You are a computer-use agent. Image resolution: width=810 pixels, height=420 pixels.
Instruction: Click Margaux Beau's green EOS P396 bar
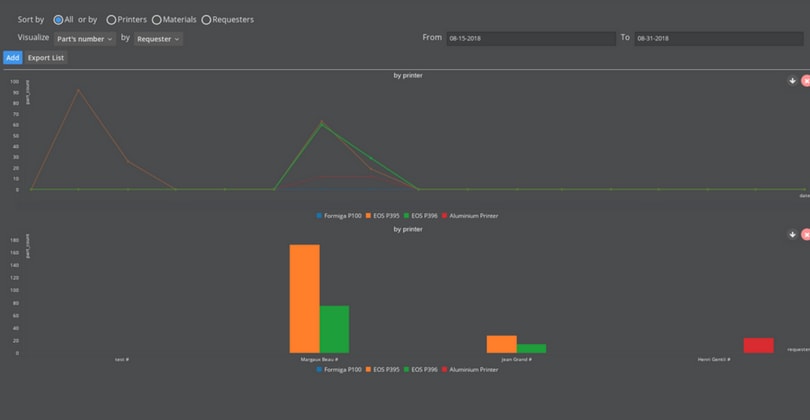tap(334, 329)
